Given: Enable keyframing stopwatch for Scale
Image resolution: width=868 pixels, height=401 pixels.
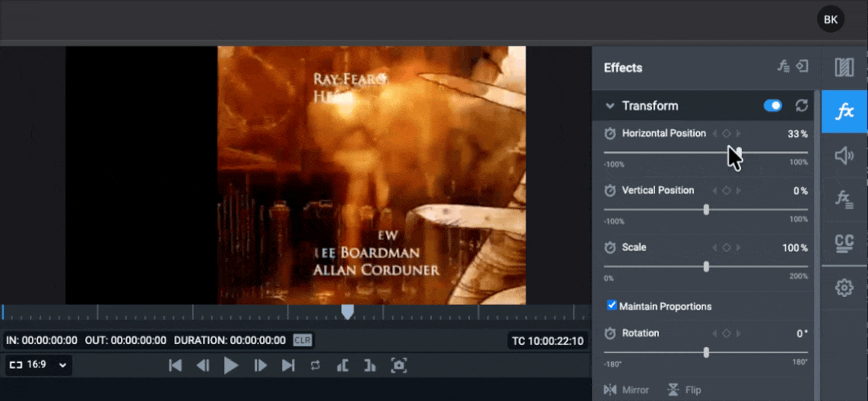Looking at the screenshot, I should click(x=610, y=248).
